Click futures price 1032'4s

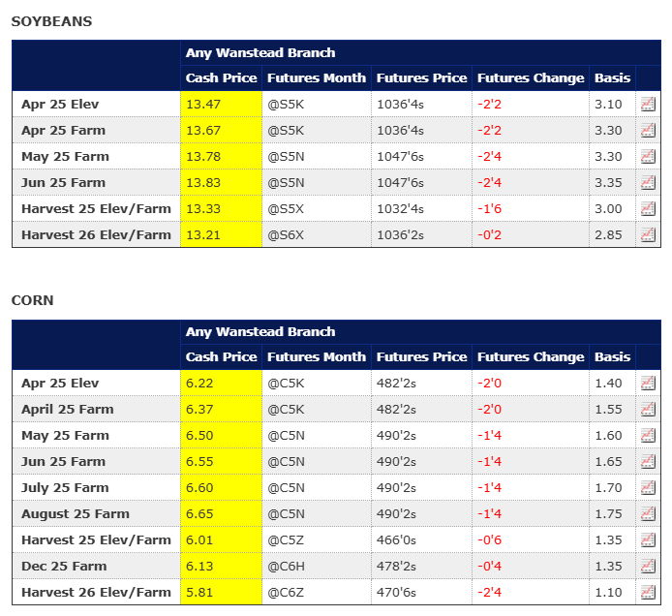tap(400, 209)
